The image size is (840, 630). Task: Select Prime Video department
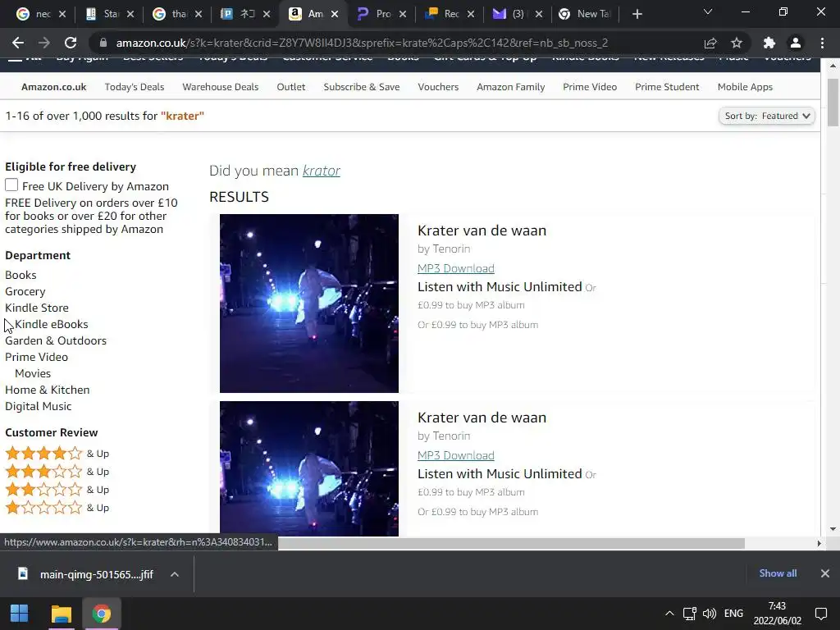tap(36, 357)
